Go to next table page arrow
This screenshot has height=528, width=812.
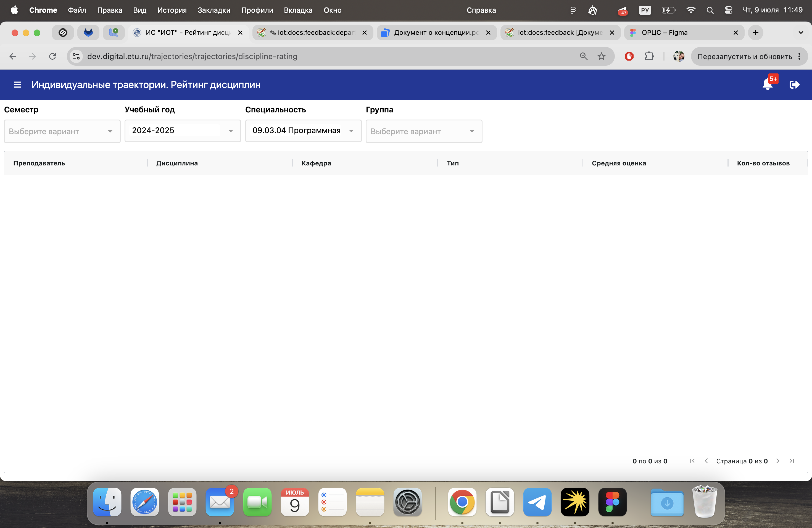pos(777,461)
